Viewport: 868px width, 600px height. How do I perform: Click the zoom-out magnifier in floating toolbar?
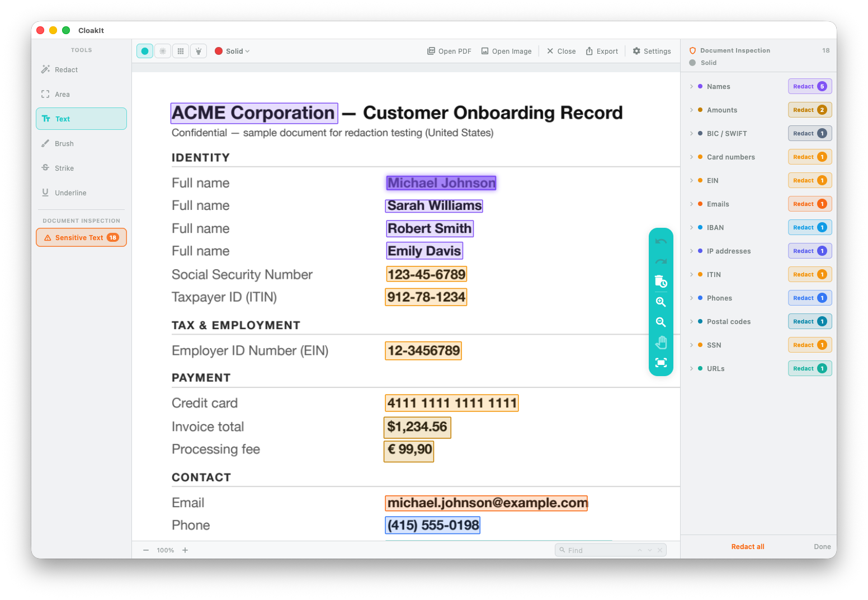661,322
